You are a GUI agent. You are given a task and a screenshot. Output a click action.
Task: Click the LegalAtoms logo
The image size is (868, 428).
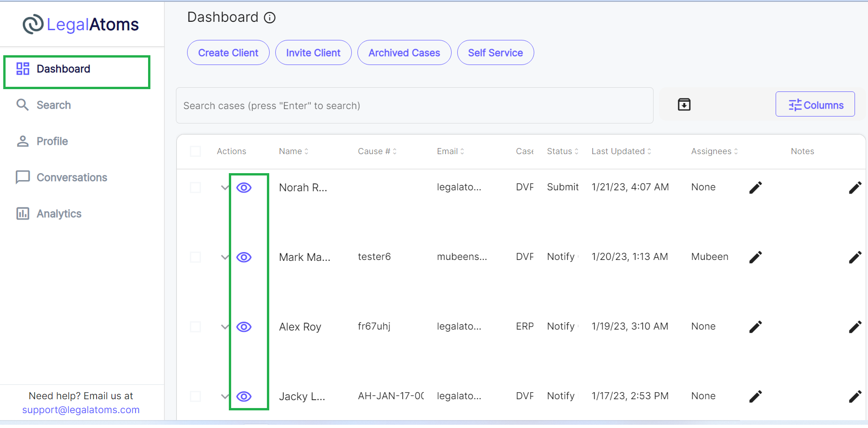[81, 25]
